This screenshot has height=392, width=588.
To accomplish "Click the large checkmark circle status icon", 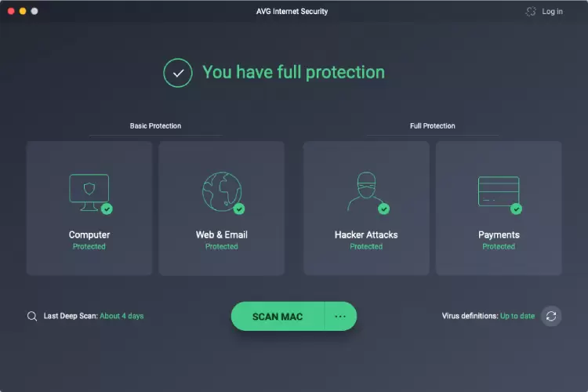I will (x=178, y=73).
